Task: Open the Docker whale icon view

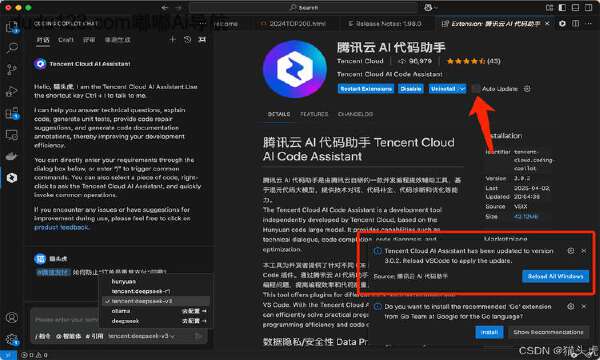Action: [12, 156]
